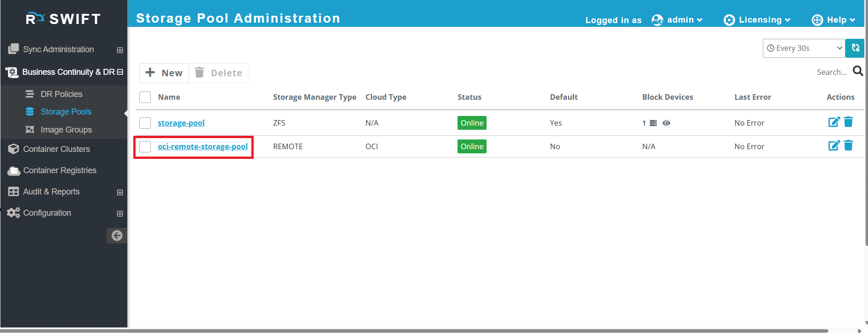868x333 pixels.
Task: Open the Licensing dropdown menu
Action: pyautogui.click(x=765, y=20)
